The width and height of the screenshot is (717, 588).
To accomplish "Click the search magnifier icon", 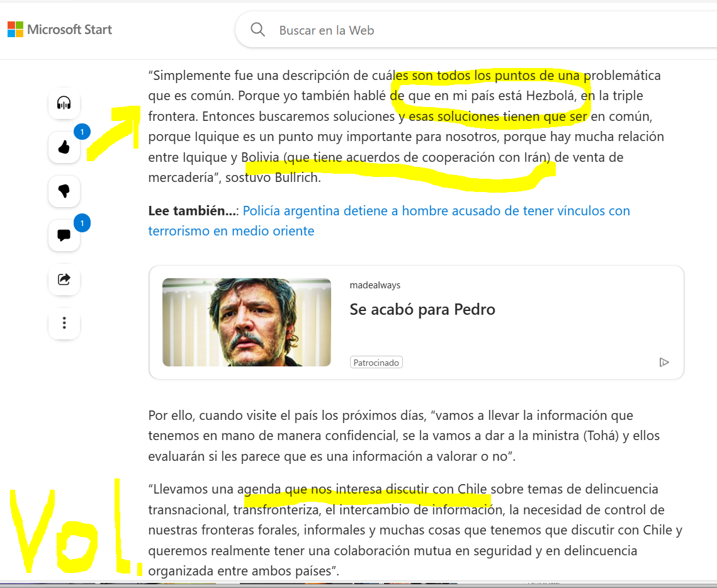I will (258, 30).
